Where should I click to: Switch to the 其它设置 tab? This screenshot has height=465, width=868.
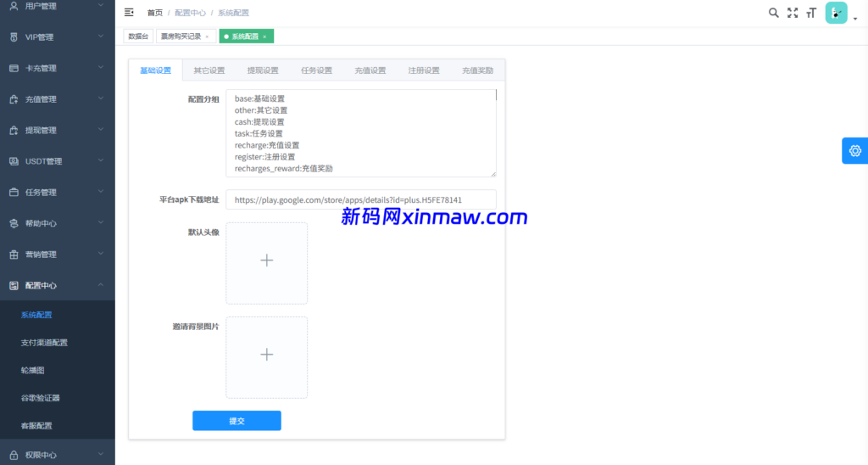click(x=209, y=70)
